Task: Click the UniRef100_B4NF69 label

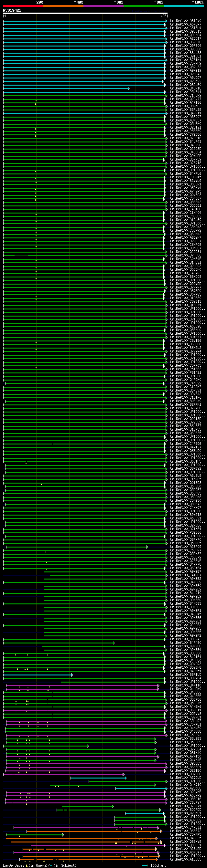Action: coord(186,583)
